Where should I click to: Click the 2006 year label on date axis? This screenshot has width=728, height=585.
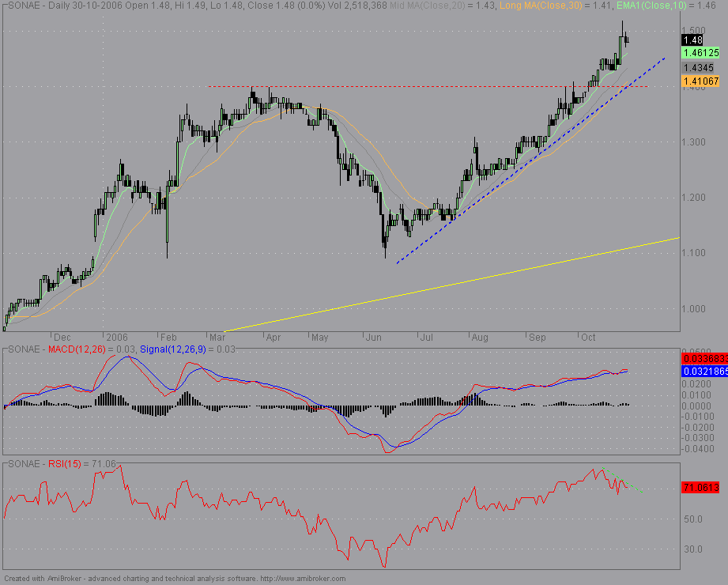click(x=116, y=338)
